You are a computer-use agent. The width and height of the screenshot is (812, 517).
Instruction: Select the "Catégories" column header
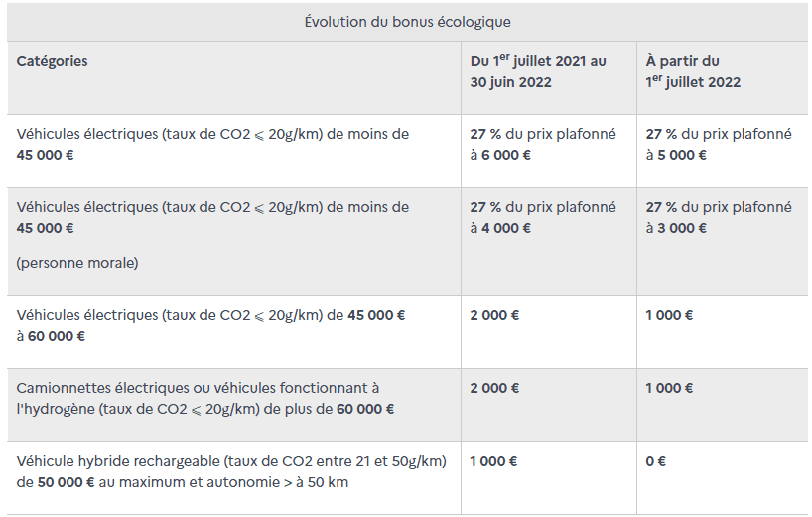[x=52, y=61]
